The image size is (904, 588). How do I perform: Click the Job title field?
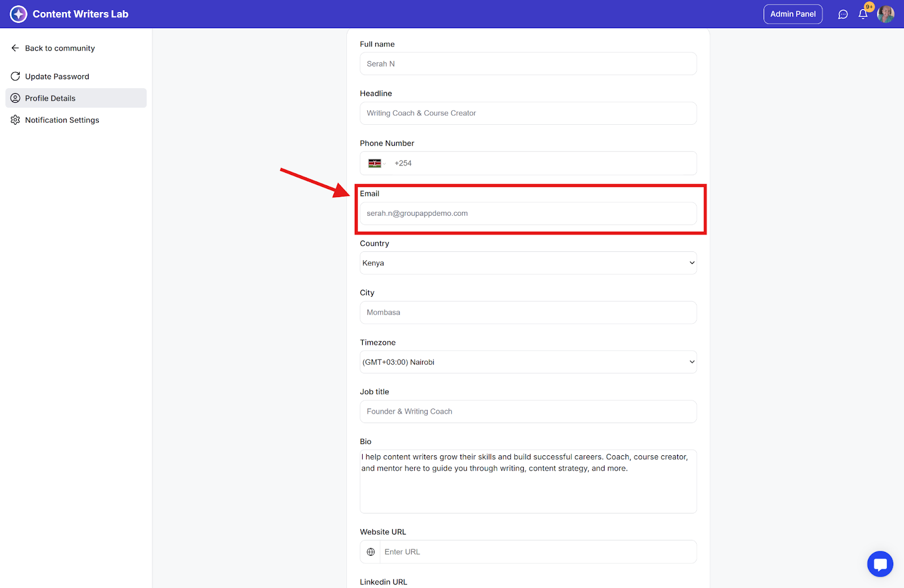[x=528, y=412]
